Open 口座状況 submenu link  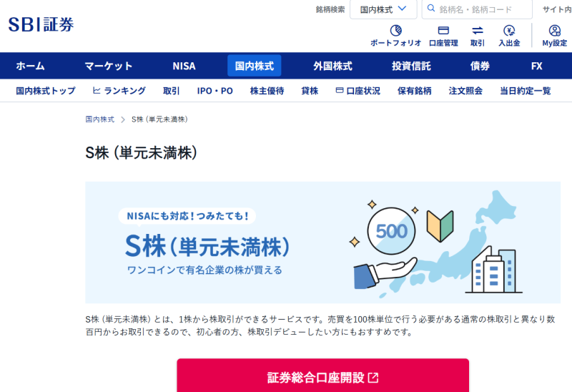363,91
